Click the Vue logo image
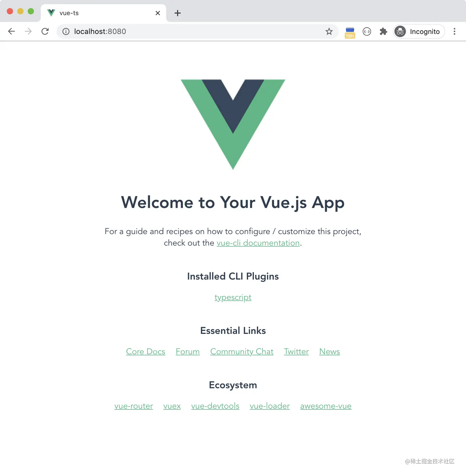This screenshot has height=476, width=466. point(233,125)
